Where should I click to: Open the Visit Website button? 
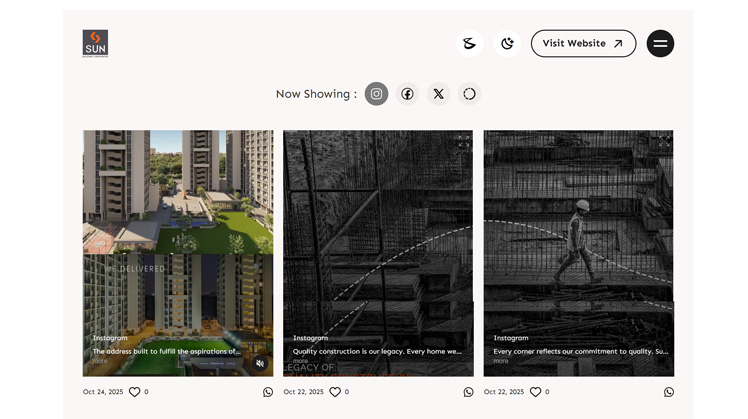point(583,43)
